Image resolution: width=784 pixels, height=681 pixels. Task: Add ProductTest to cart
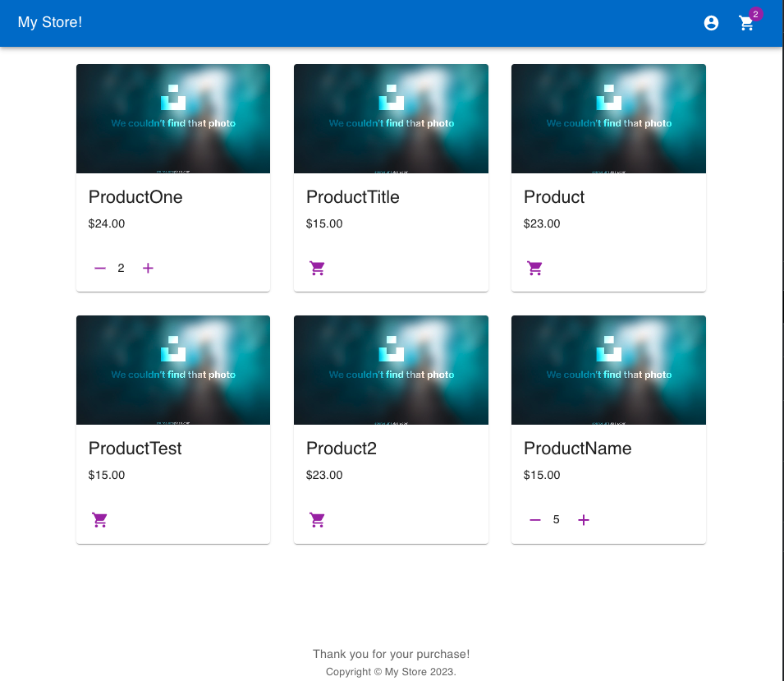[x=100, y=520]
